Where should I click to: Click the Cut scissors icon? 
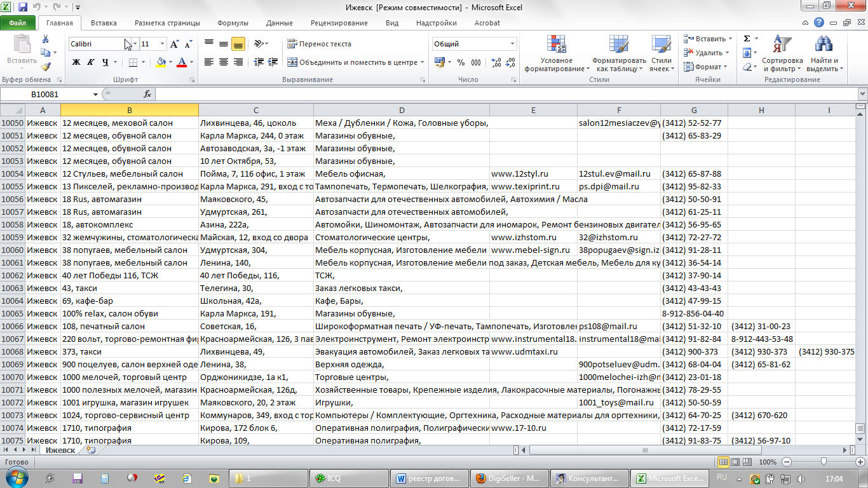45,39
